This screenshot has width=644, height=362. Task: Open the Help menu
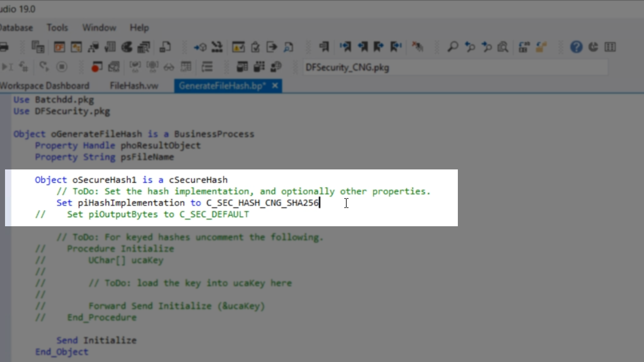(x=139, y=28)
